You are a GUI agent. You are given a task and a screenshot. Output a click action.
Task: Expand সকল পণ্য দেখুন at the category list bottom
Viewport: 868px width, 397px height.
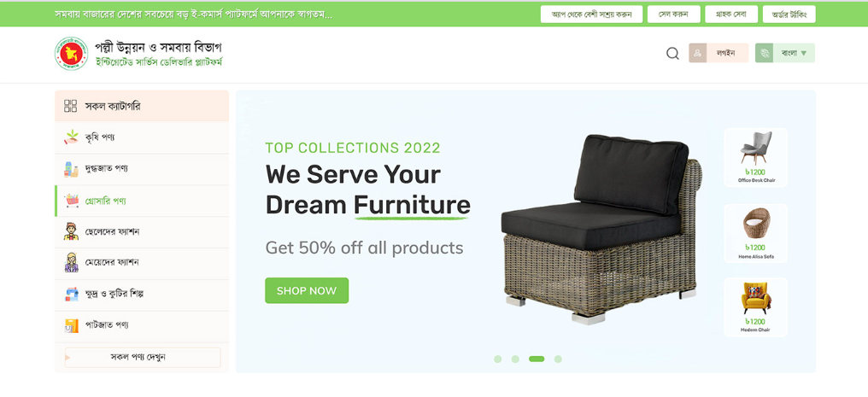[143, 357]
